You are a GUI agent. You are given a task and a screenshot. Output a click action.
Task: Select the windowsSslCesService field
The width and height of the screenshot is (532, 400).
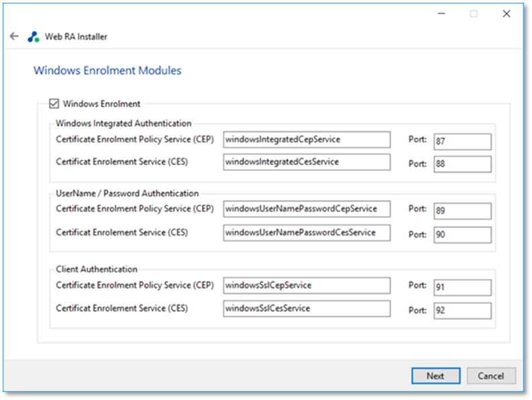click(307, 308)
